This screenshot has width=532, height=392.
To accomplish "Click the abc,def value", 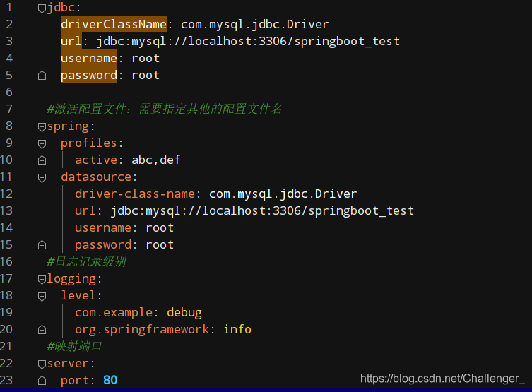I will tap(155, 160).
